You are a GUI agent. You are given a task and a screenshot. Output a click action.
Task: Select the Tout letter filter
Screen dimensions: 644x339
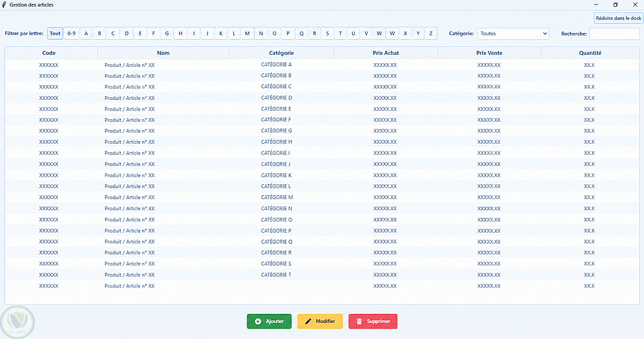coord(55,34)
